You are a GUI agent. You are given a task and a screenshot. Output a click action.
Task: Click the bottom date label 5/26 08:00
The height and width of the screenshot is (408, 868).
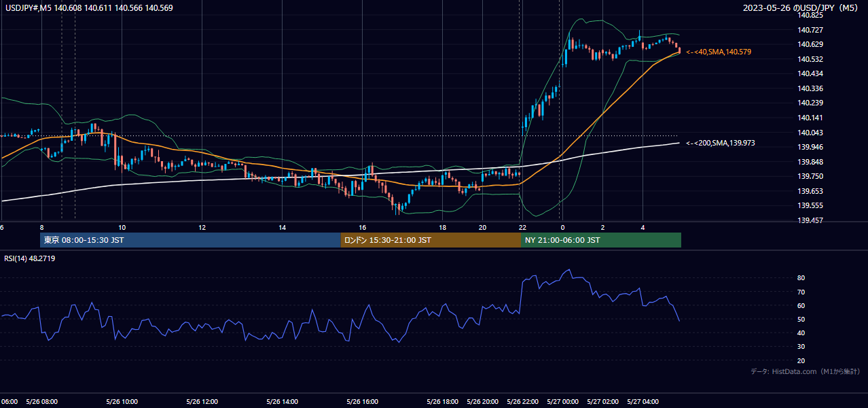42,402
